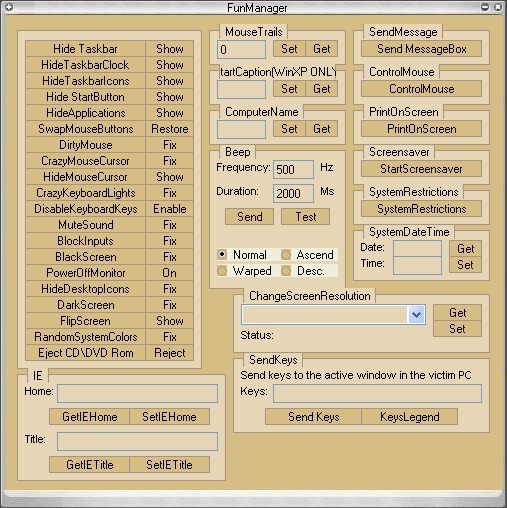Click the CrazyKeyboardLights button
Image resolution: width=507 pixels, height=508 pixels.
(x=85, y=193)
